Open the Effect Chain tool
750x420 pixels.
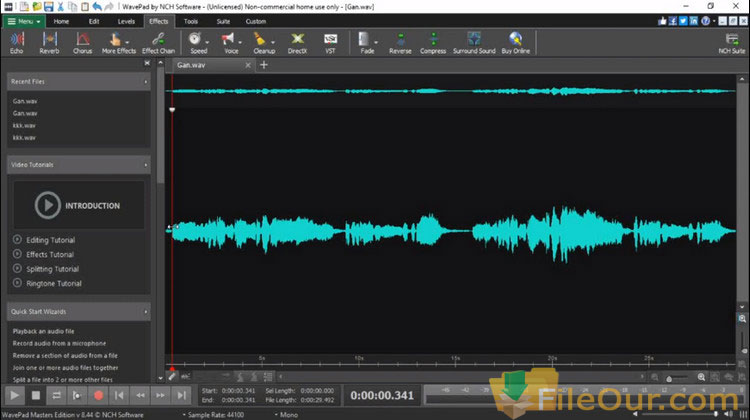tap(158, 42)
